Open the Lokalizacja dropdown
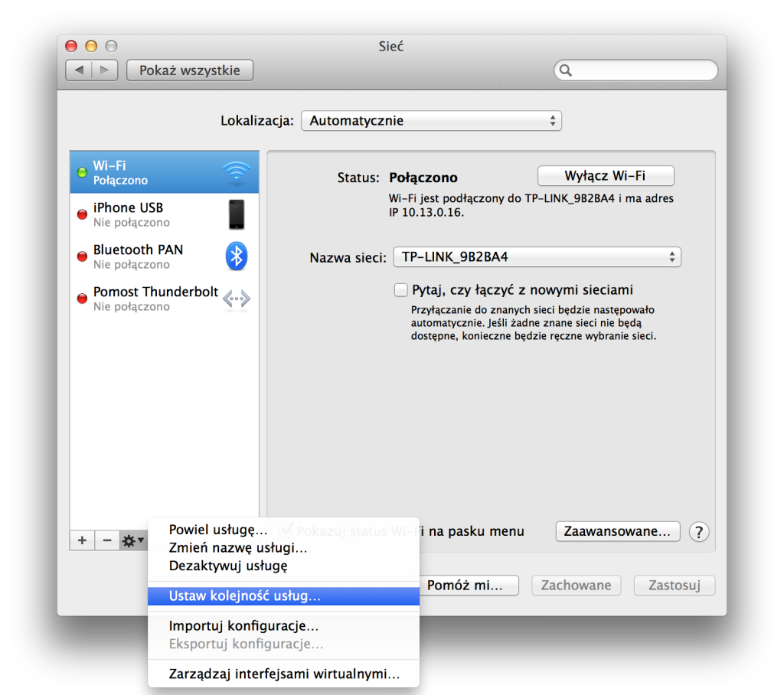This screenshot has width=784, height=695. coord(431,121)
